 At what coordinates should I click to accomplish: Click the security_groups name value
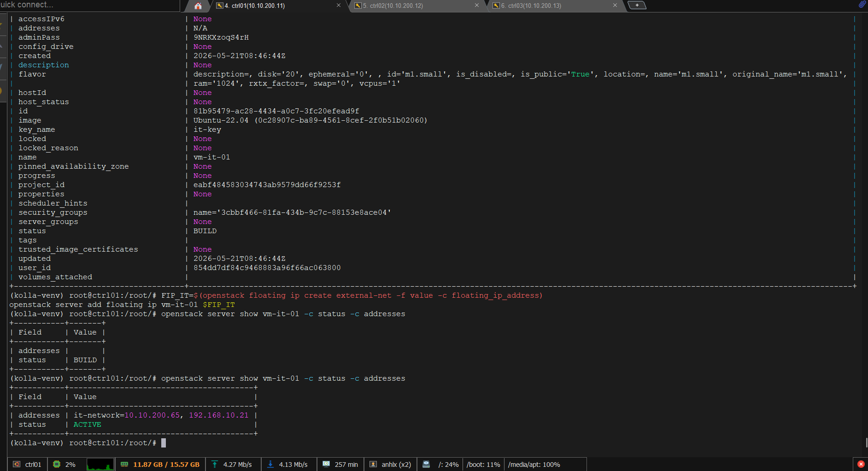coord(292,212)
